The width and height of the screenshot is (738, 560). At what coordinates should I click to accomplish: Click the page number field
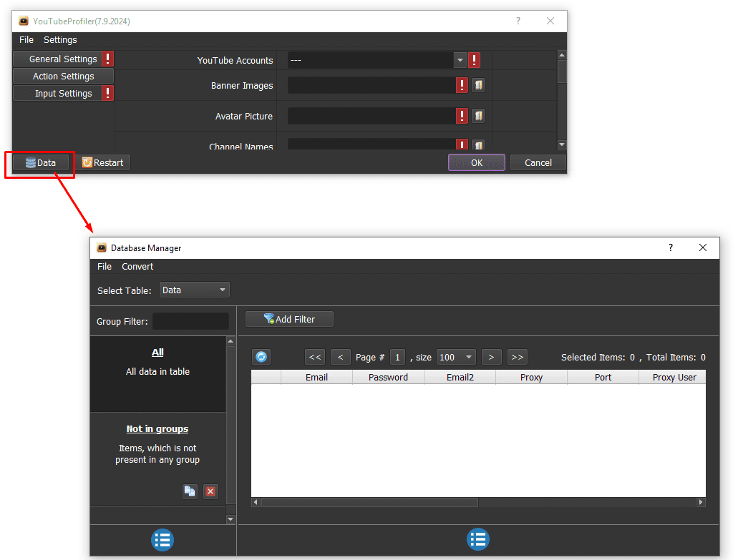pyautogui.click(x=397, y=357)
